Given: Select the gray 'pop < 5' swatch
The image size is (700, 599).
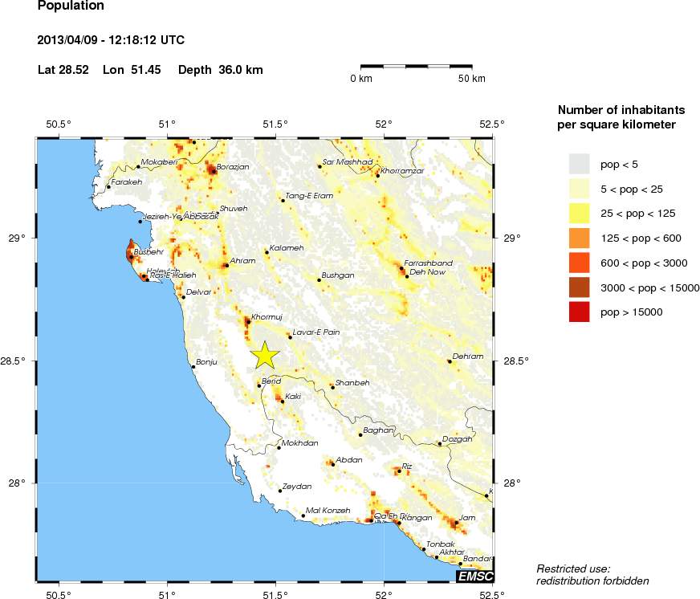Looking at the screenshot, I should point(579,165).
